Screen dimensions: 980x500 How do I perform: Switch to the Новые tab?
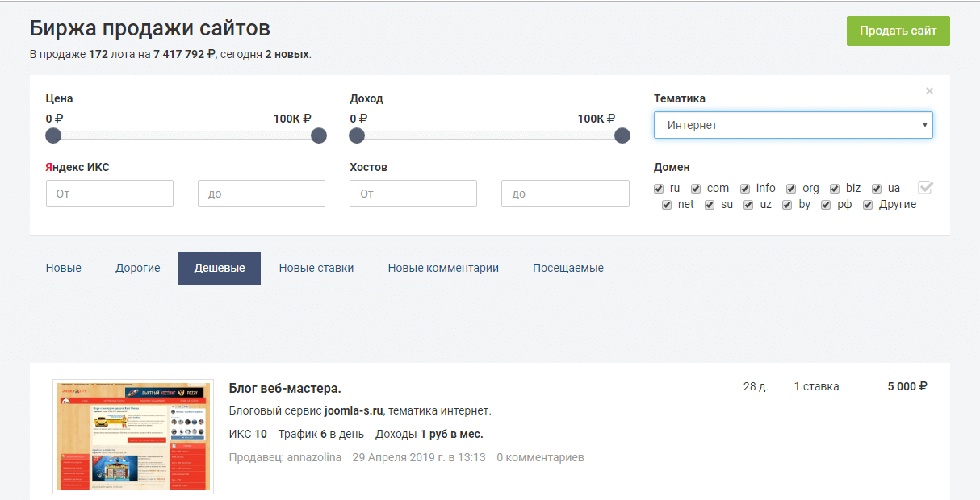tap(63, 268)
